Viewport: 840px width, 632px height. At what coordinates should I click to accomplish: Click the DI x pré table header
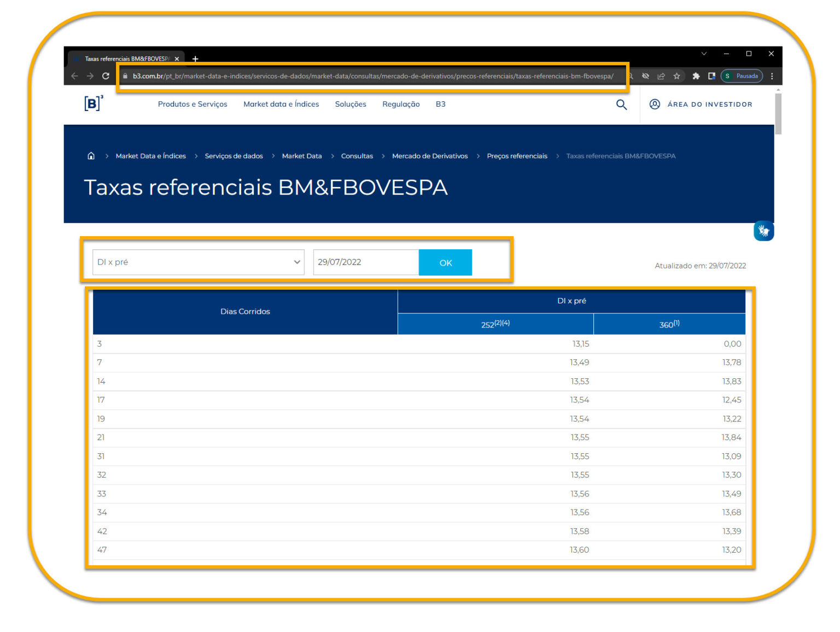point(571,301)
